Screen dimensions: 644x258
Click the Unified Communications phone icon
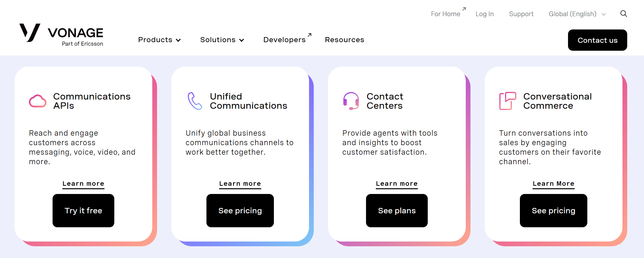click(x=195, y=101)
